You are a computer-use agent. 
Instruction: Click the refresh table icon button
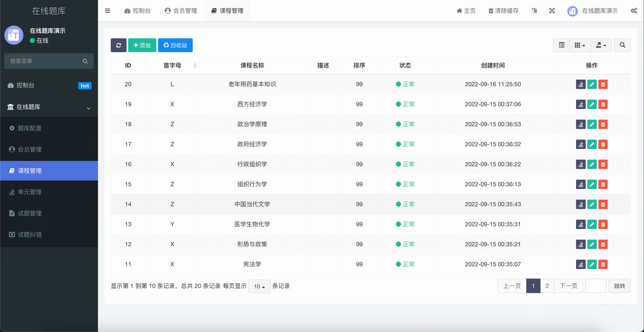tap(118, 45)
